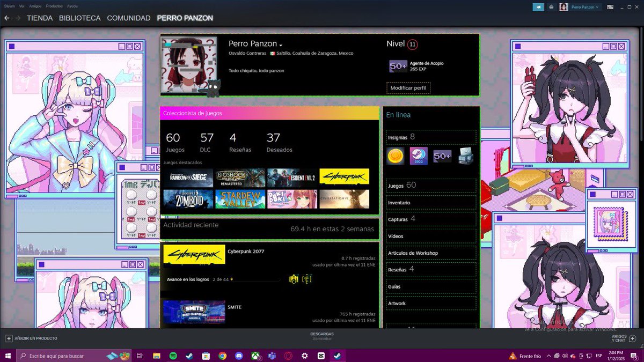This screenshot has height=362, width=644.
Task: Open Spotify from the taskbar
Action: 173,356
